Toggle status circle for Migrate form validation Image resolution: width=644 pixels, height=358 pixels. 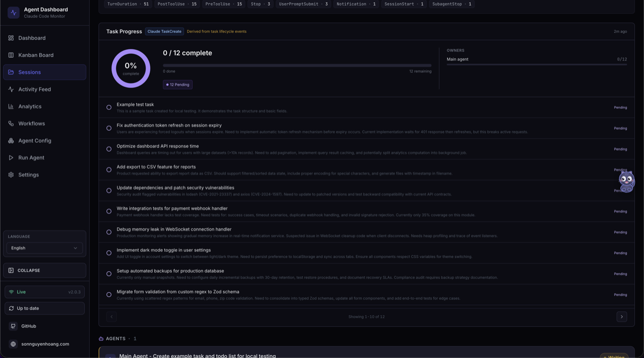109,295
